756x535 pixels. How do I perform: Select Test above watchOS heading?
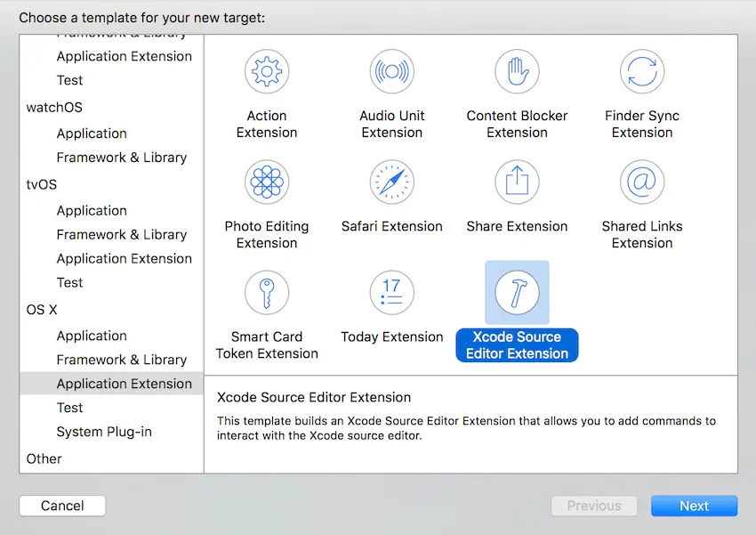(69, 80)
